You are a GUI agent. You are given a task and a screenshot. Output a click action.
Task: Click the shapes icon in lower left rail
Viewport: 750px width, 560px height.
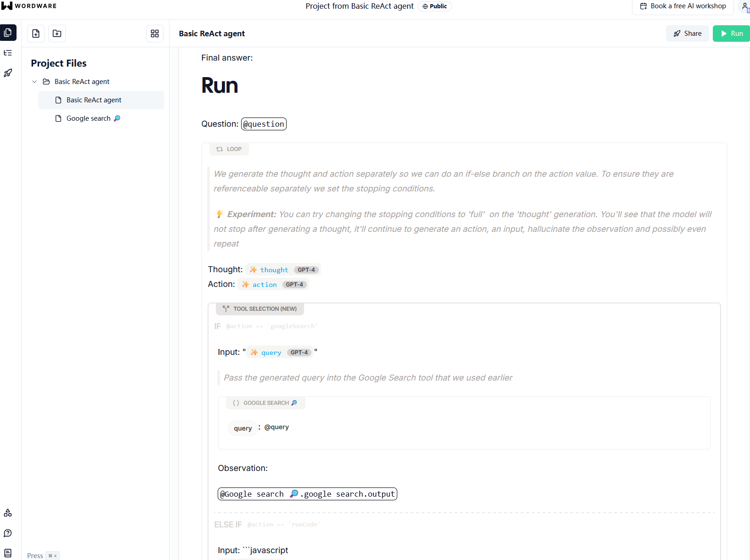tap(8, 513)
